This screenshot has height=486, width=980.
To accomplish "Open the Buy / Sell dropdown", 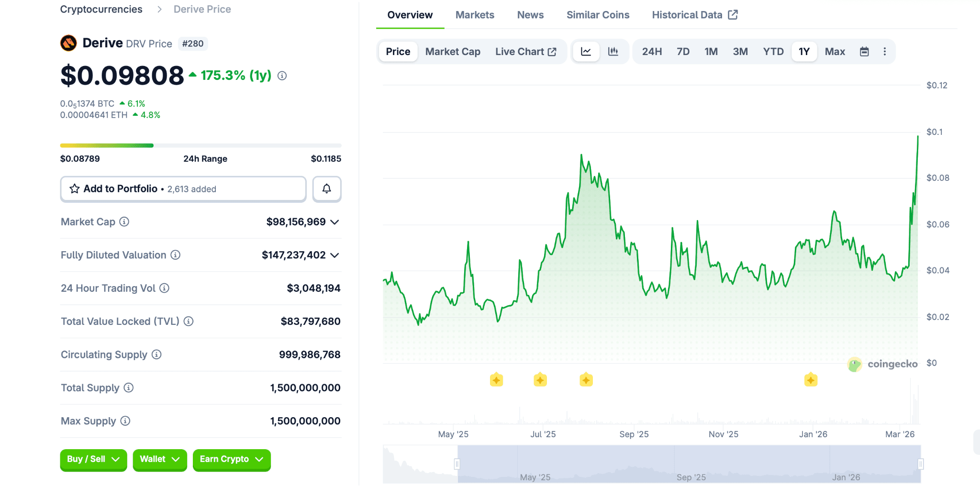I will coord(93,459).
